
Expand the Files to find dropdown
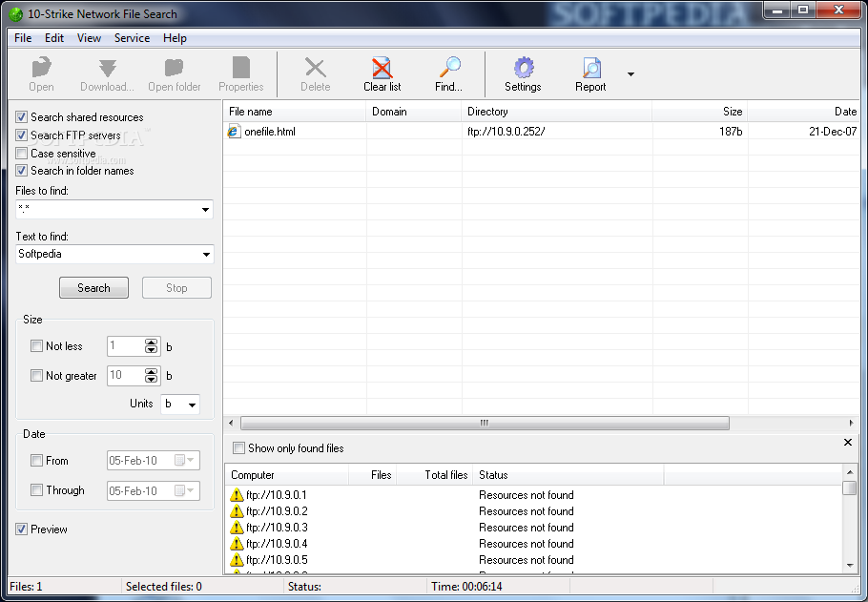205,209
